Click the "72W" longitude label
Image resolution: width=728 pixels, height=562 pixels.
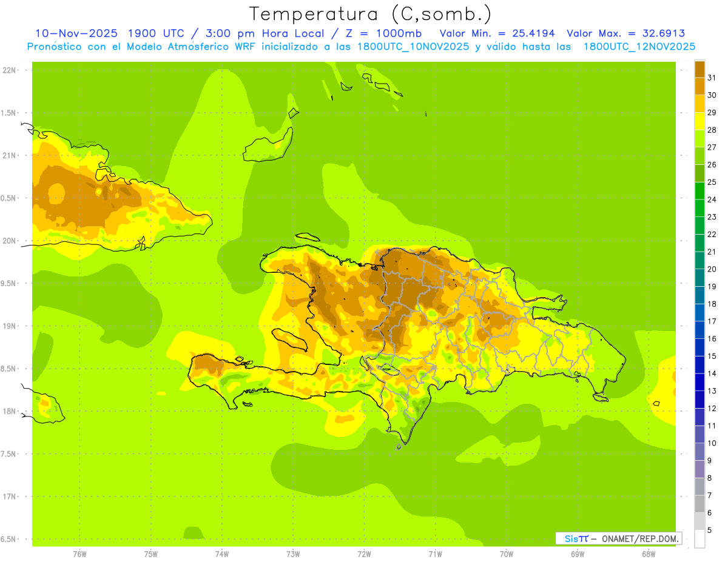pos(364,554)
